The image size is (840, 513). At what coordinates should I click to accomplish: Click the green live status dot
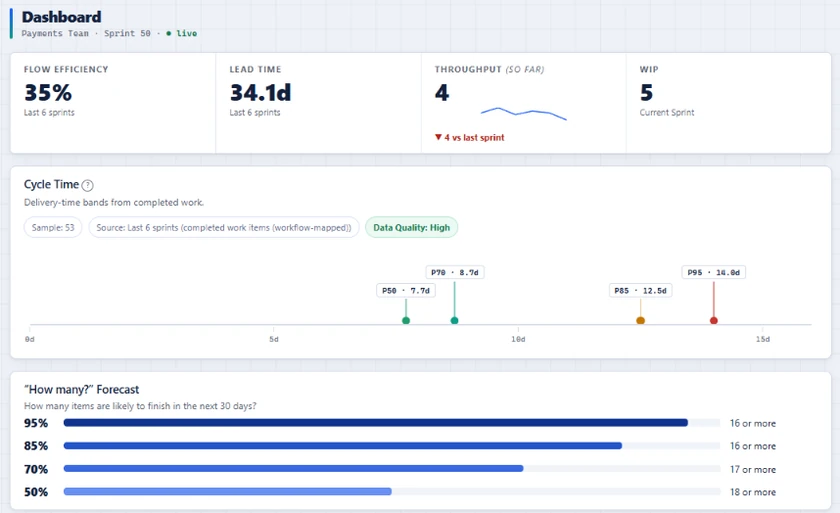pyautogui.click(x=169, y=33)
